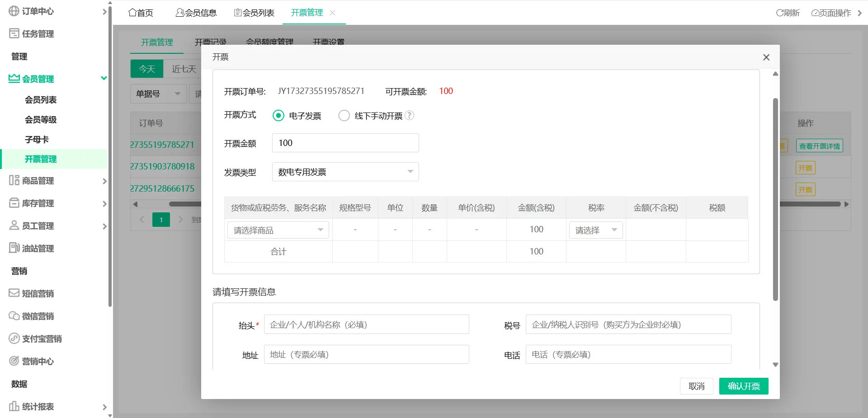Click the 任务管理 sidebar icon
868x418 pixels.
14,33
